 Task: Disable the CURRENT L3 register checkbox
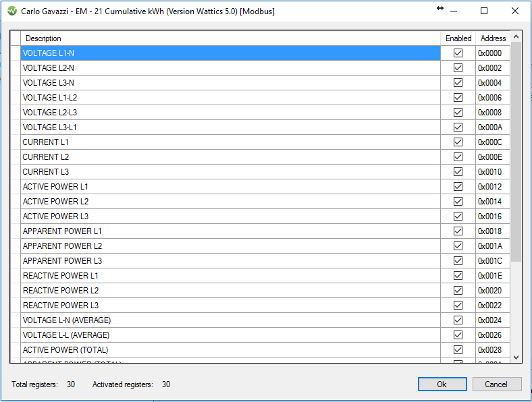458,172
